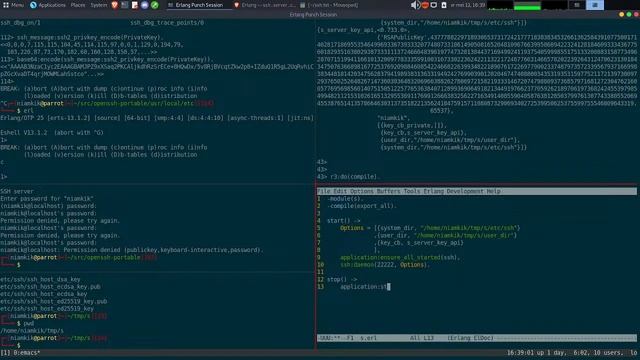This screenshot has height=360, width=640.
Task: Close the Erlang Punch Session window
Action: pos(636,14)
